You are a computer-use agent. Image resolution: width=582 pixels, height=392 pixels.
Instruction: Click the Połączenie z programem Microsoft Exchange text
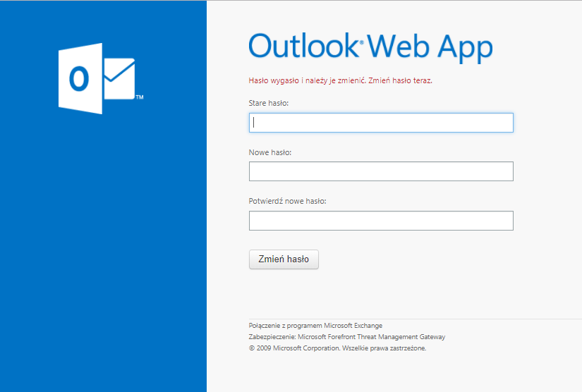(x=315, y=326)
